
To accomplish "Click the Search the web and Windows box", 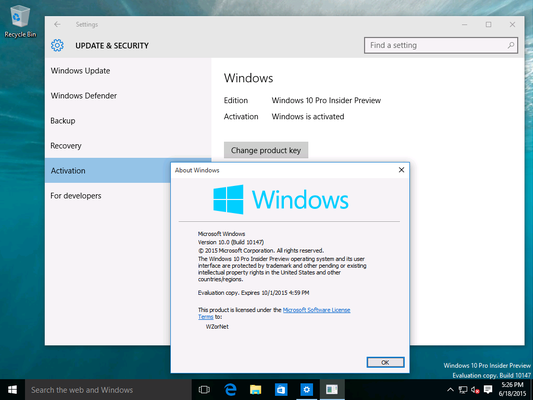I will click(x=108, y=390).
